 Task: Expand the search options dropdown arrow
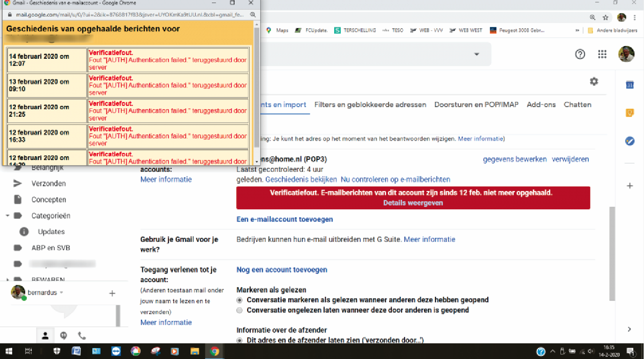pos(476,54)
